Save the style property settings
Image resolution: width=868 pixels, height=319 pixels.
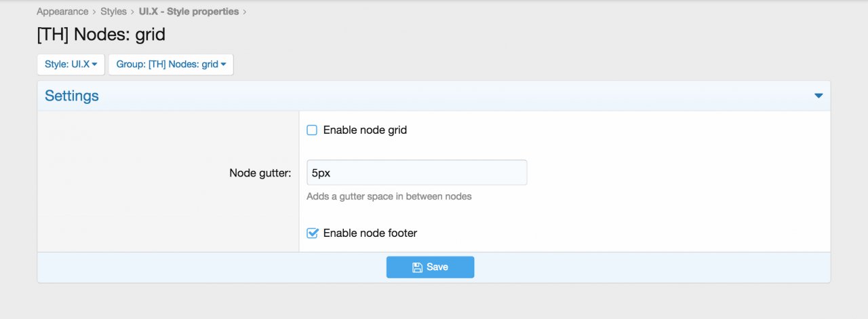(430, 267)
